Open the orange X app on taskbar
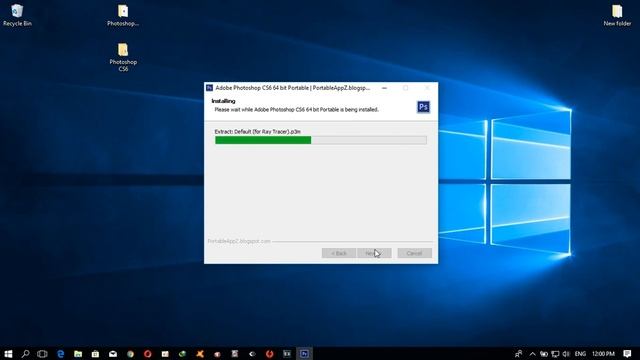The image size is (640, 360). click(x=200, y=354)
